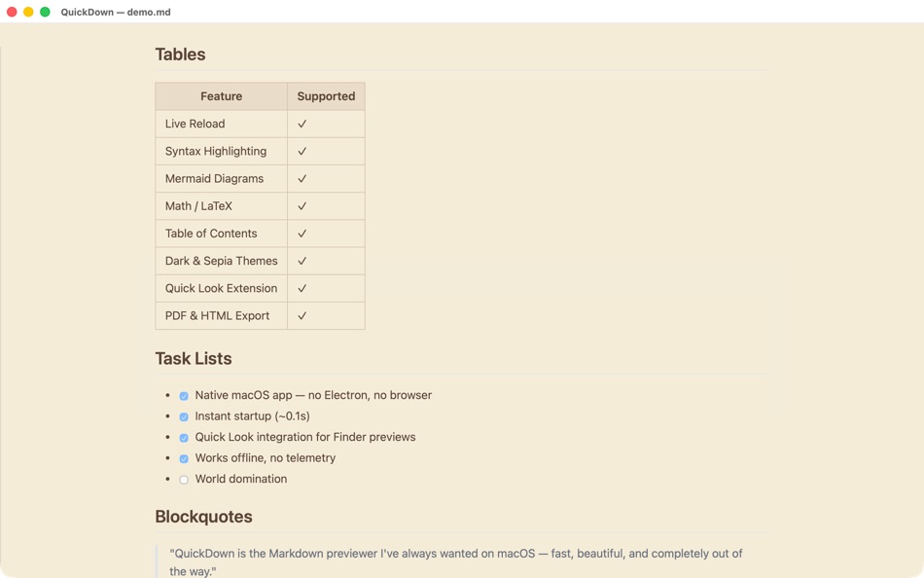Viewport: 924px width, 578px height.
Task: Click the checkmark icon for Syntax Highlighting
Action: tap(302, 151)
